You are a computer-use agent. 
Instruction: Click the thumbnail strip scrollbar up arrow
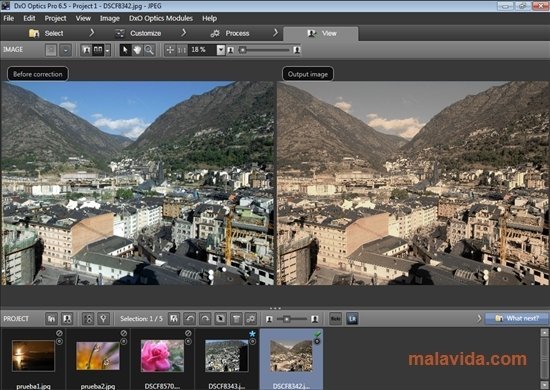[544, 332]
